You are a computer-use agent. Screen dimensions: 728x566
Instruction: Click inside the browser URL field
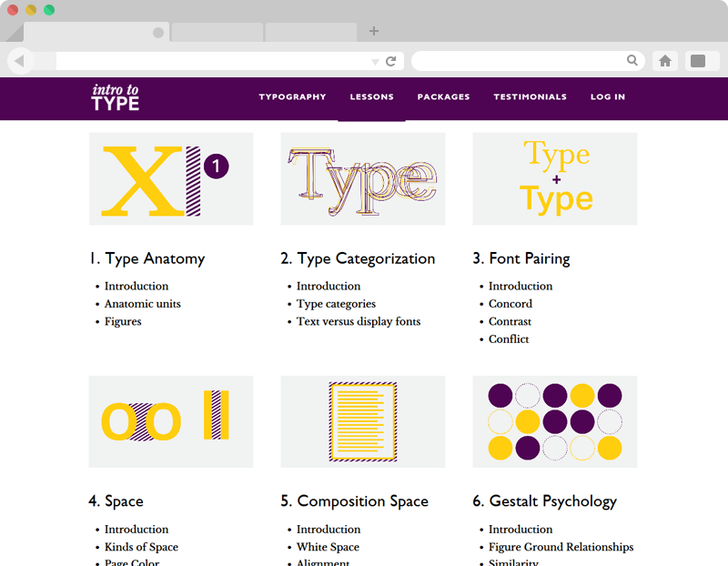coord(209,61)
